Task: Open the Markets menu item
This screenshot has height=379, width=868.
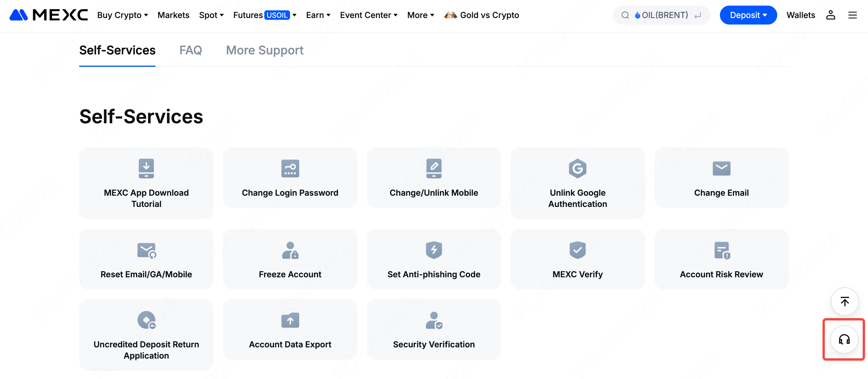Action: pyautogui.click(x=173, y=15)
